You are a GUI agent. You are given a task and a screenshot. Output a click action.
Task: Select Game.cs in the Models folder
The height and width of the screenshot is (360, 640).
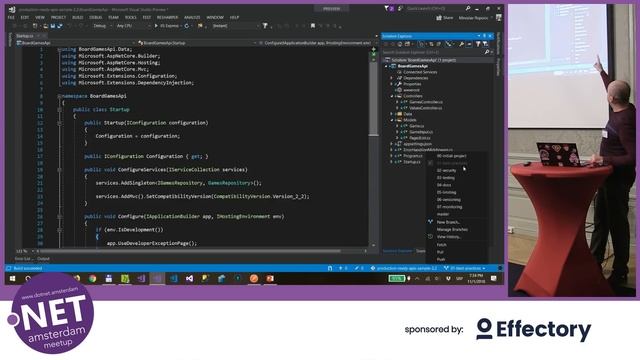coord(416,126)
